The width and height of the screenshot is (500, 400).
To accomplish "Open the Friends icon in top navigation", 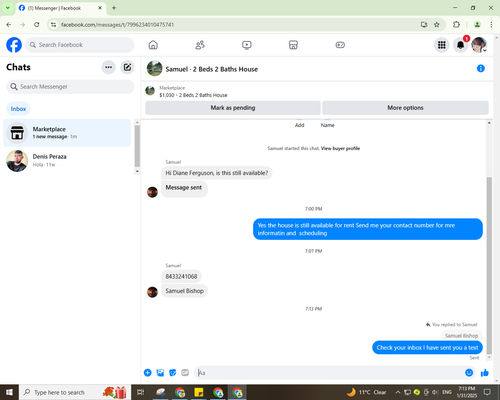I will 200,45.
